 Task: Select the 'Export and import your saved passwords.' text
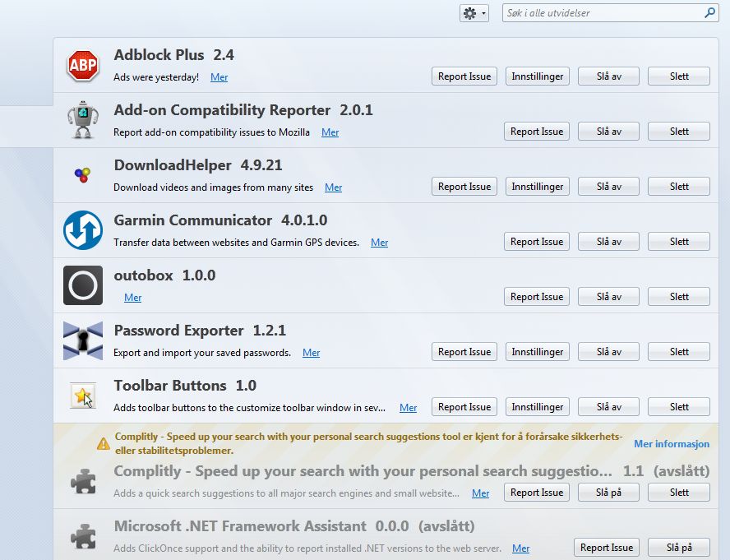[202, 353]
